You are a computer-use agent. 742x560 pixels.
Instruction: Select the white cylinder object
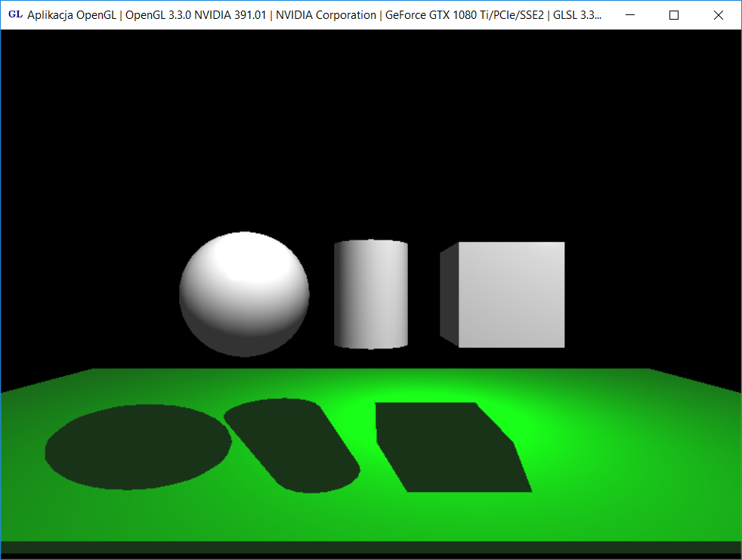coord(371,295)
